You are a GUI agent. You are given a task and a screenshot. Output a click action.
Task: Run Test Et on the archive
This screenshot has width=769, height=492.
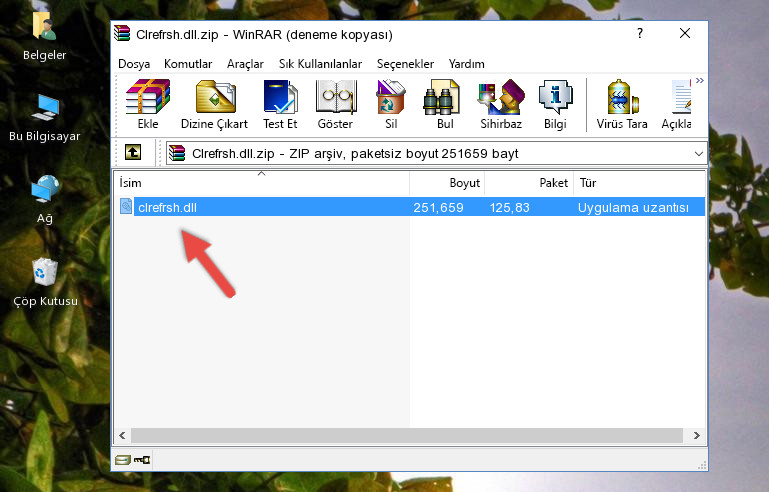[280, 104]
